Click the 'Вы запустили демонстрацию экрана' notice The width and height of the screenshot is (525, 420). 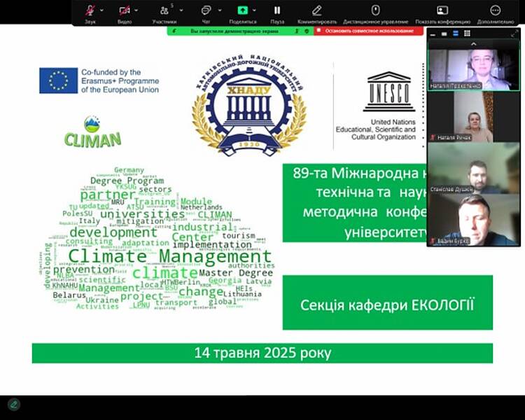pos(234,31)
